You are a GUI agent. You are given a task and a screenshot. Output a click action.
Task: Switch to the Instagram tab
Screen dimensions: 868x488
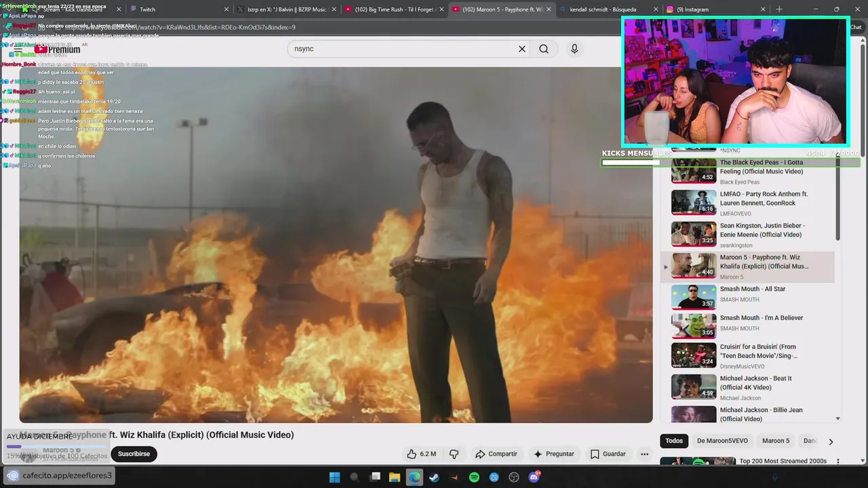point(715,9)
